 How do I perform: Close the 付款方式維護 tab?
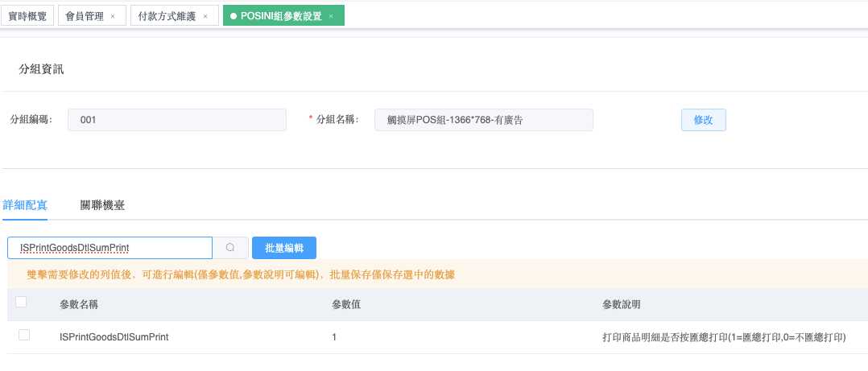205,16
